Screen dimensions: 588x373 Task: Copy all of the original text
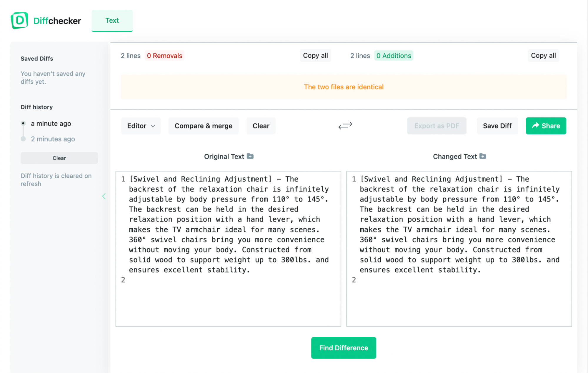coord(315,55)
